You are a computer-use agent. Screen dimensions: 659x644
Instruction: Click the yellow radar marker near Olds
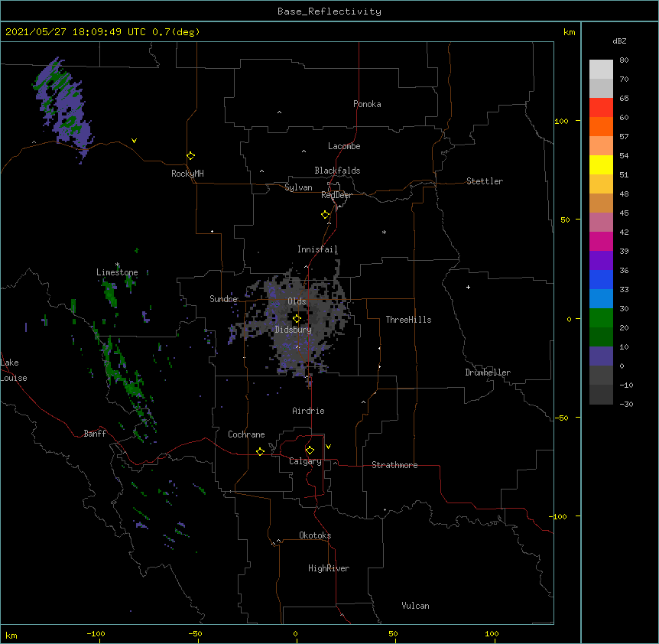coord(297,319)
